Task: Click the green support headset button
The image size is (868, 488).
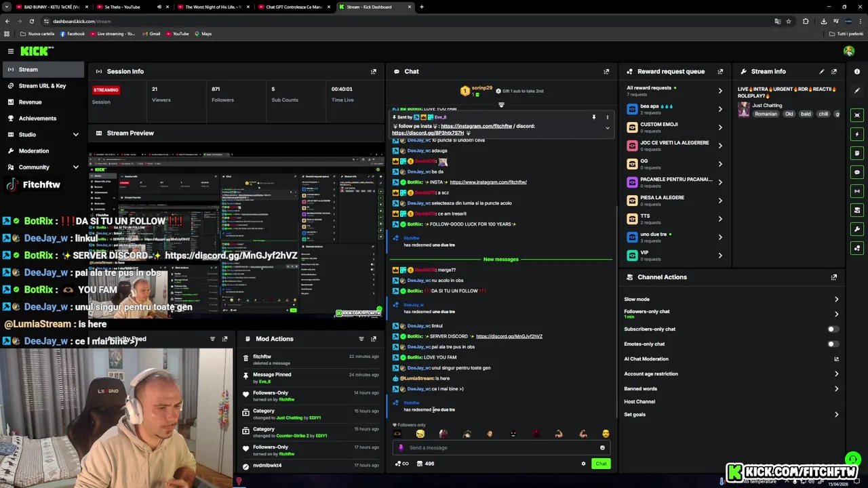Action: [x=853, y=459]
